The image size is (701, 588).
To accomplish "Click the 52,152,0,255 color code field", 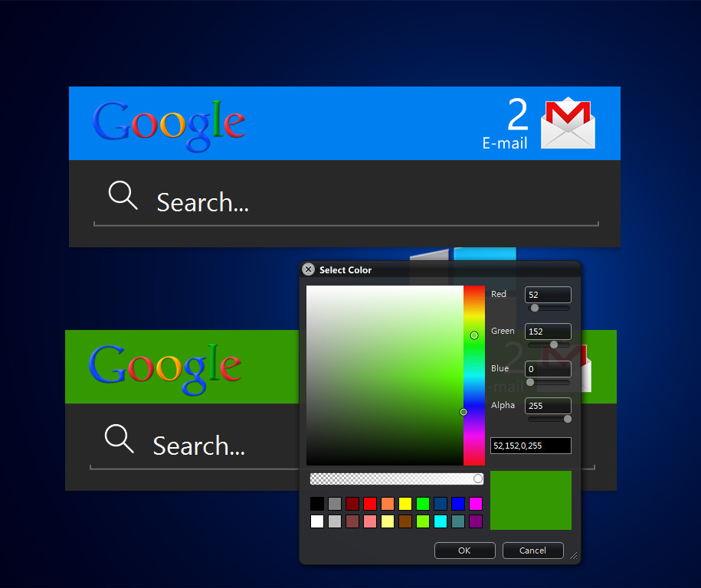I will (531, 446).
